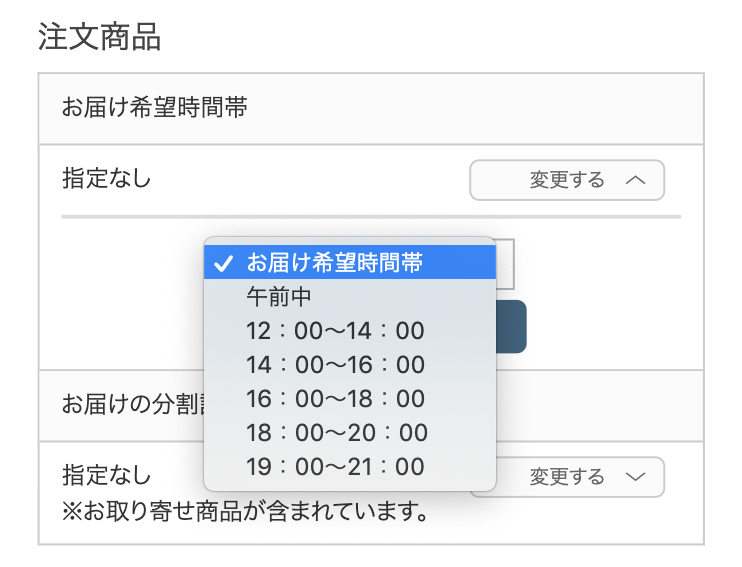Image resolution: width=742 pixels, height=567 pixels.
Task: Click the upper 指定なし value text
Action: (x=106, y=179)
